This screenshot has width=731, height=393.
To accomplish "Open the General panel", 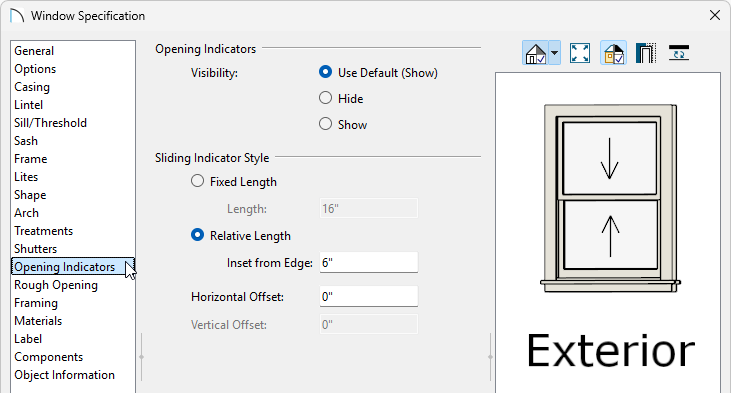I will click(73, 51).
